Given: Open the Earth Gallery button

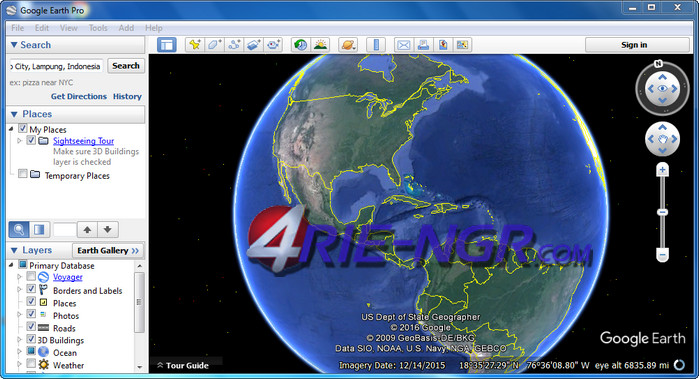Looking at the screenshot, I should (108, 251).
